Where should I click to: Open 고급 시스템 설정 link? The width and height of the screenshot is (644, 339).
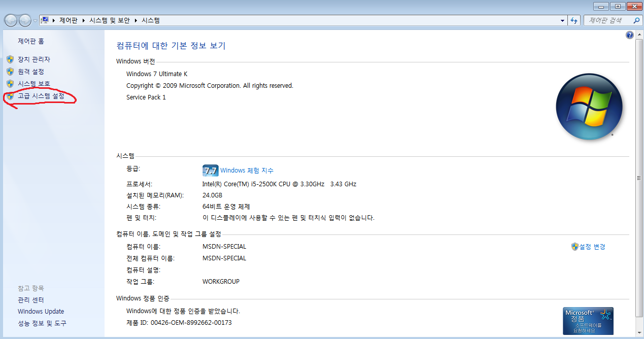[x=41, y=95]
